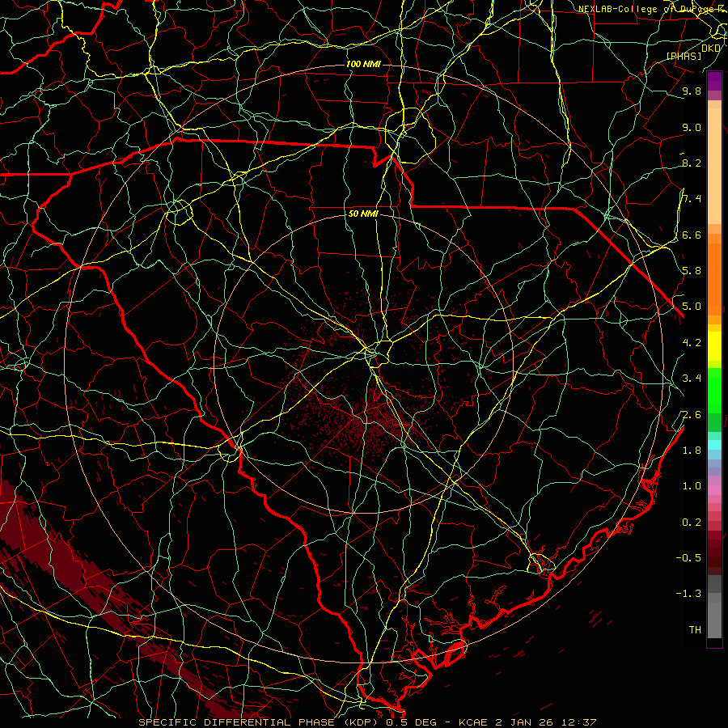This screenshot has width=728, height=728.
Task: Click the pink segment of the color bar
Action: coord(714,490)
